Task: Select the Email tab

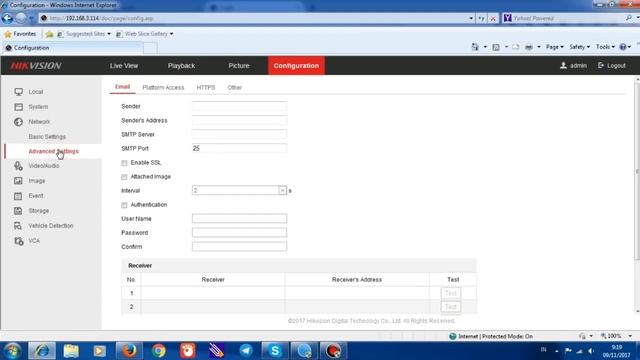Action: click(122, 87)
